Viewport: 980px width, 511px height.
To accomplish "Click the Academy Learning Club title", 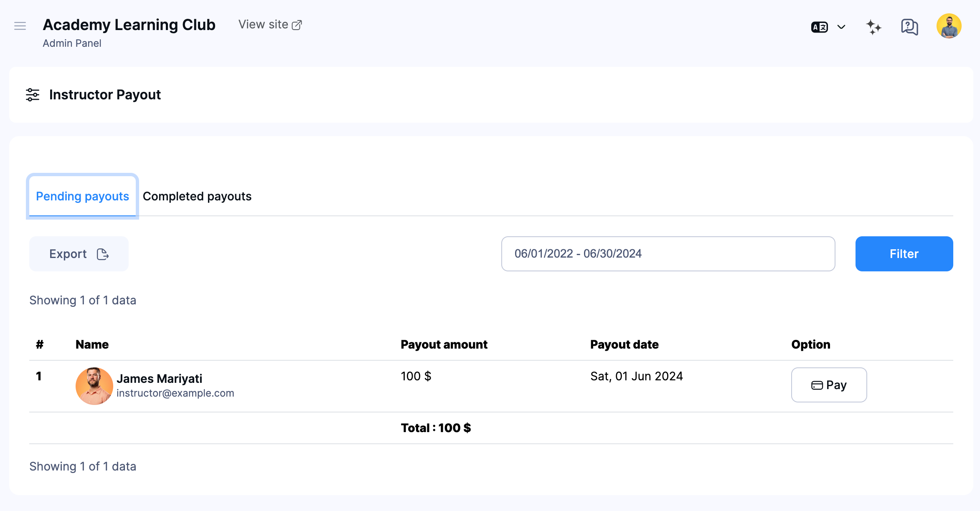I will point(129,25).
